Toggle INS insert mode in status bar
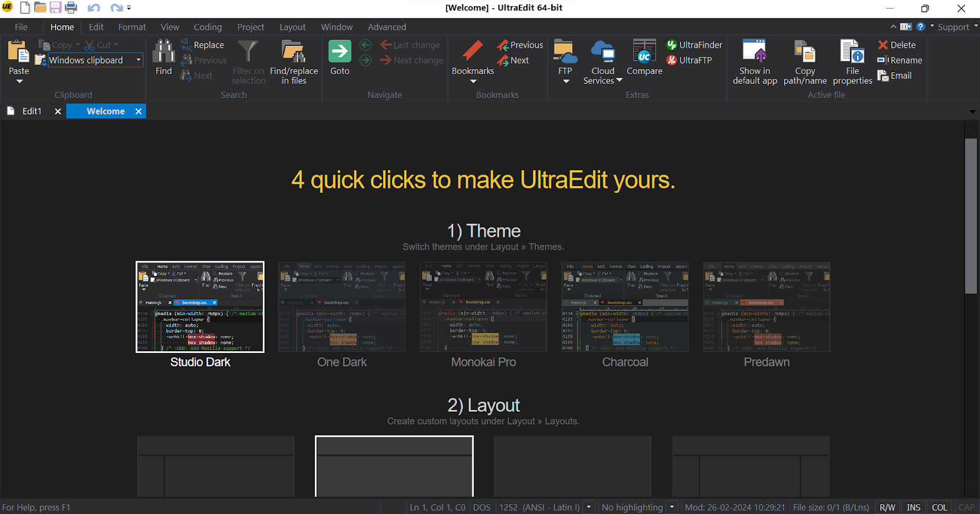980x514 pixels. 913,507
